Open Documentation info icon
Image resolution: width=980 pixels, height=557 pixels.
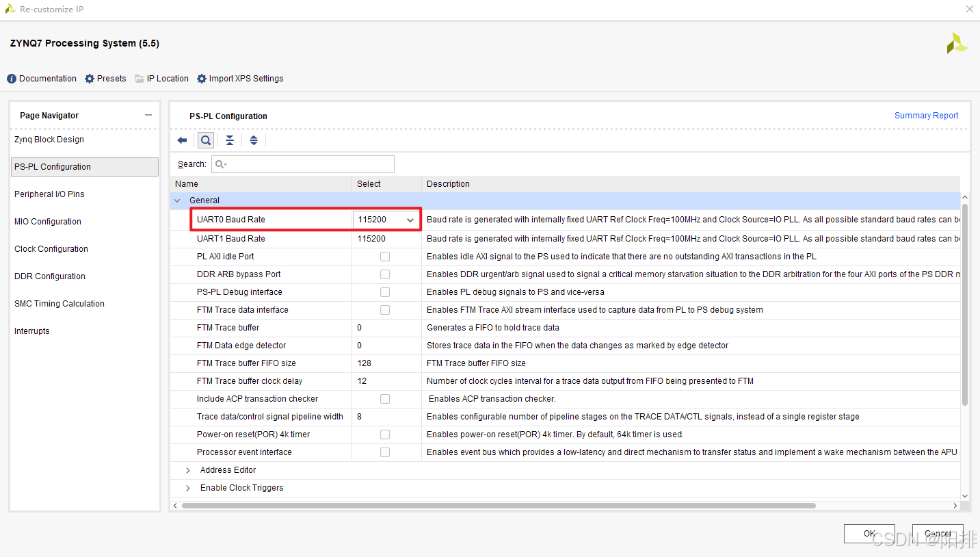coord(12,79)
